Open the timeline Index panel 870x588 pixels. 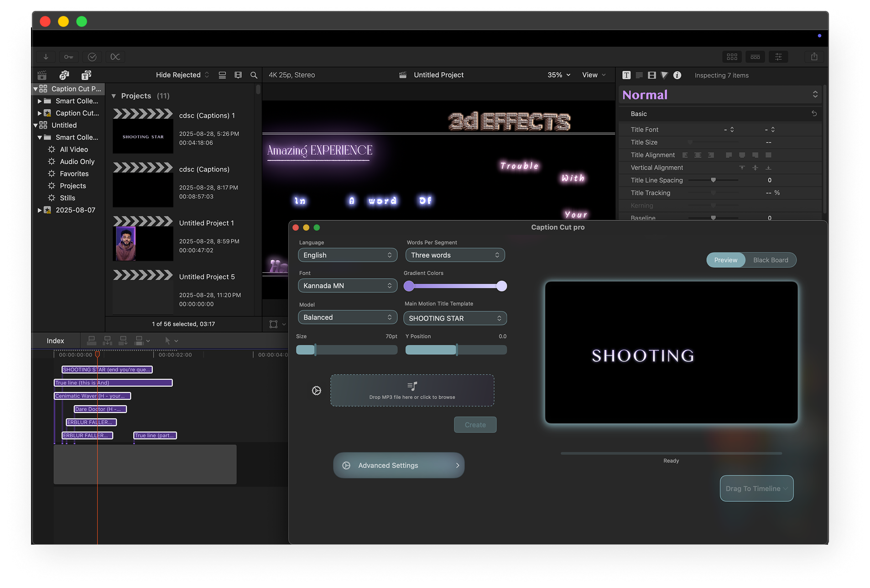[x=55, y=341]
